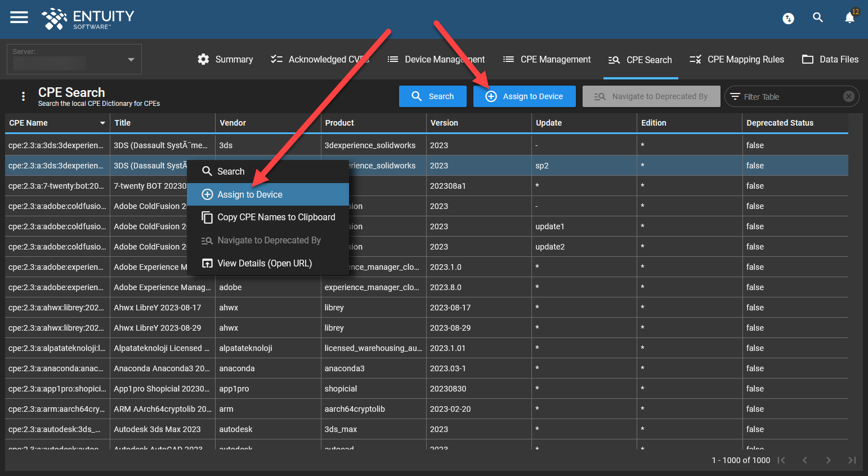Screen dimensions: 868x476
Task: Click the 1 - 1000 of 1000 pager text
Action: coord(741,460)
